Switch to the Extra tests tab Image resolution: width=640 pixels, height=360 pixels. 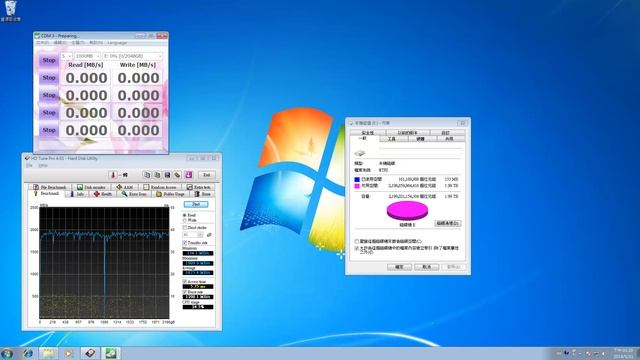198,187
